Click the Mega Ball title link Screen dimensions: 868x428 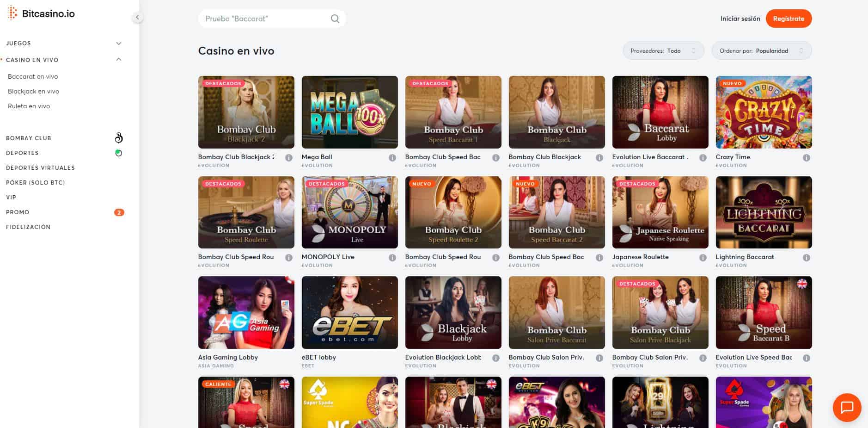317,157
